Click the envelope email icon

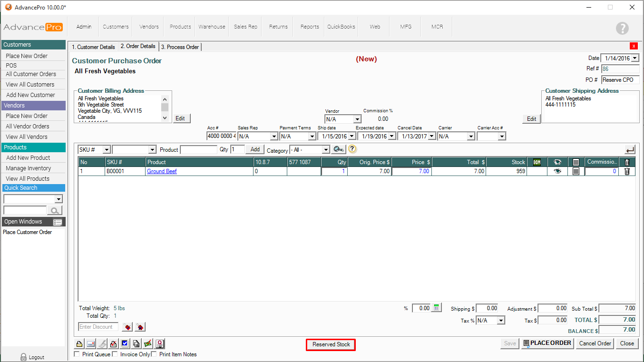[91, 344]
